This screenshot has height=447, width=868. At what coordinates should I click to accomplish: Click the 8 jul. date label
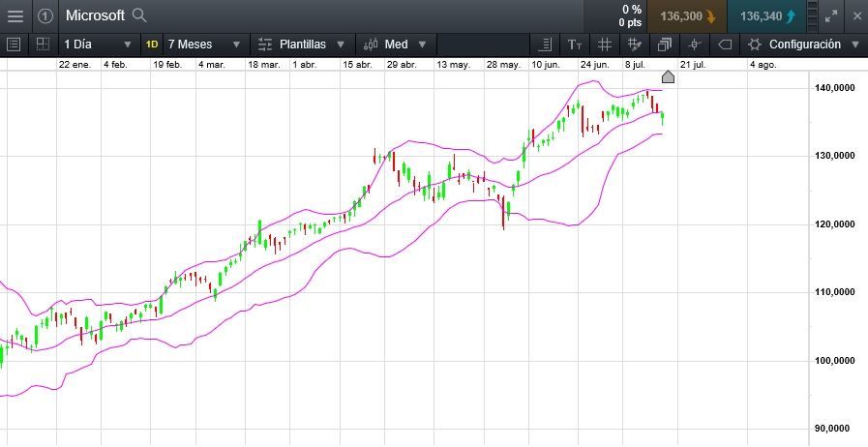click(x=635, y=65)
